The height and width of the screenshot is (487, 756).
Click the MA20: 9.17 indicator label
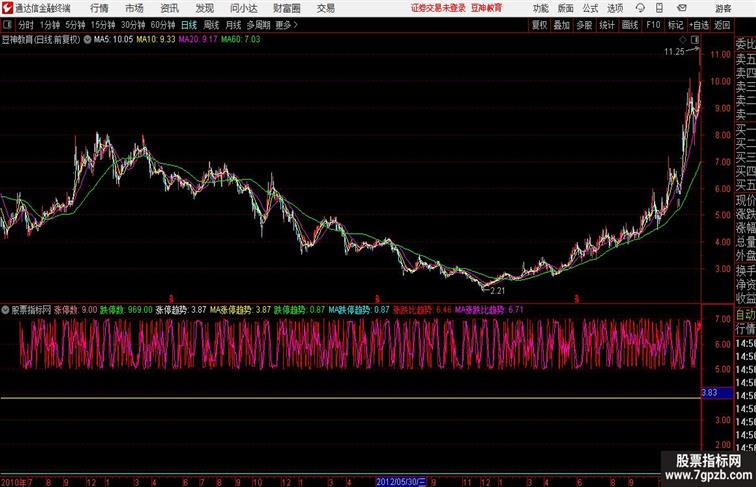tap(198, 40)
